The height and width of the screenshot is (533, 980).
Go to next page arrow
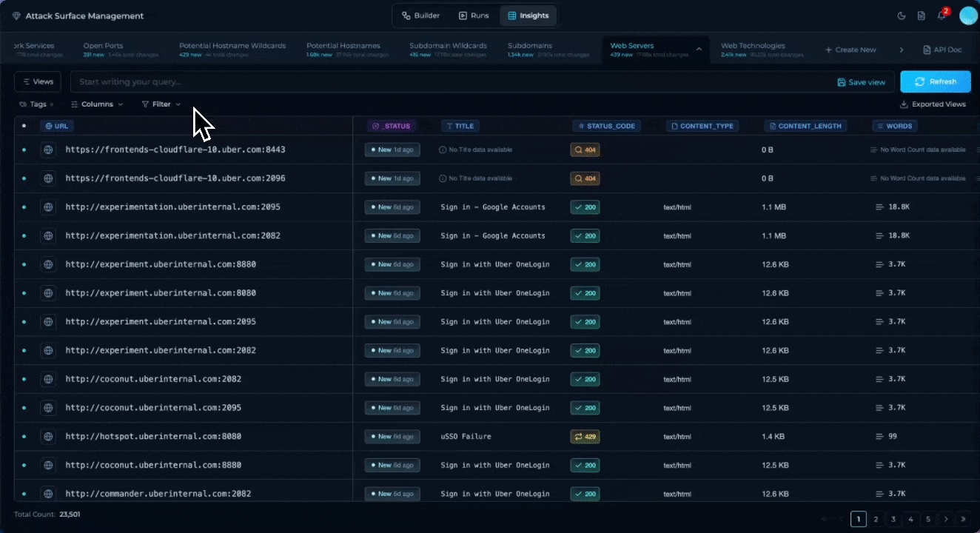pyautogui.click(x=946, y=519)
